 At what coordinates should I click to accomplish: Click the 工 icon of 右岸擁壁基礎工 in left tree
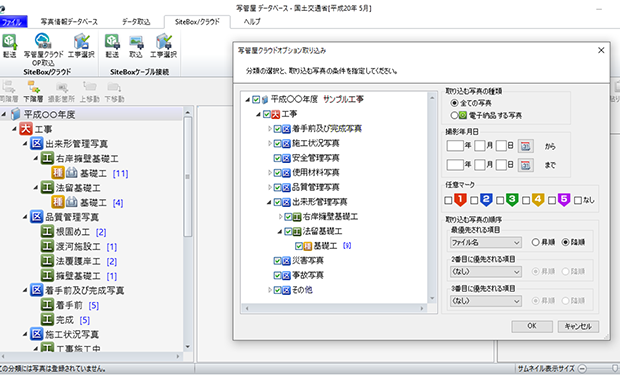(47, 158)
